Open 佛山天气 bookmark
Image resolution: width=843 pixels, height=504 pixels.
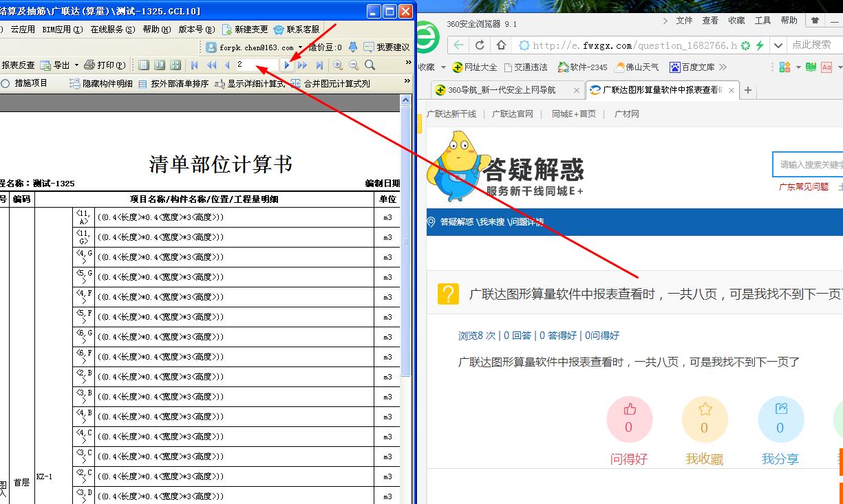click(x=637, y=67)
